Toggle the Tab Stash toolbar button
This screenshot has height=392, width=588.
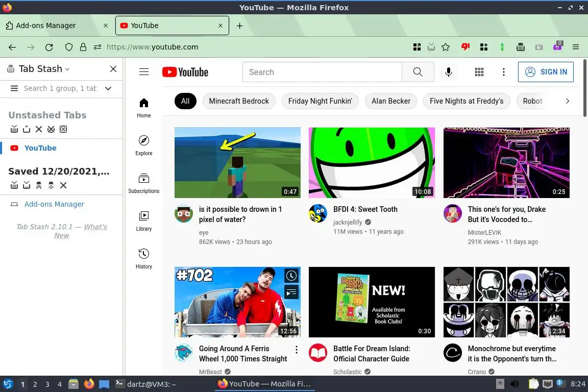(521, 47)
